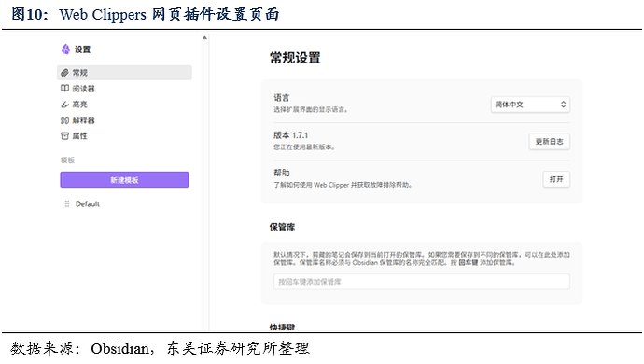Image resolution: width=644 pixels, height=364 pixels.
Task: Click the 保管库 section heading
Action: click(x=282, y=227)
